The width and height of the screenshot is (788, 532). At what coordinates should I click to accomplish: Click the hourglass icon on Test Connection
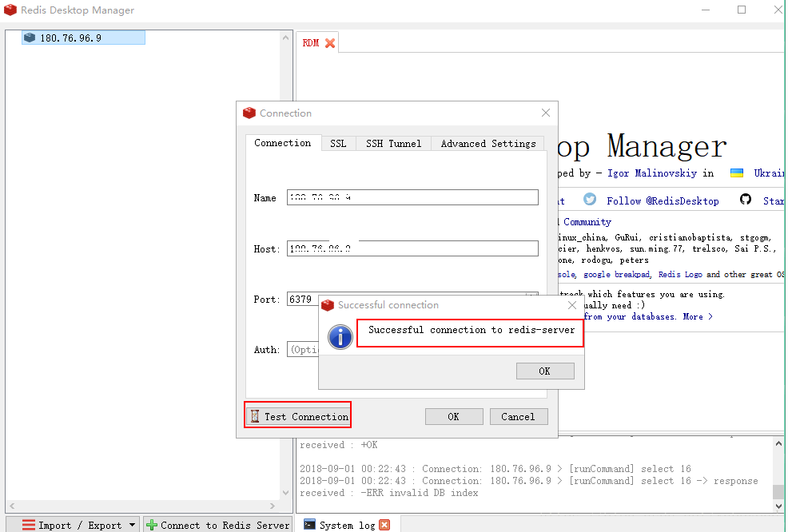coord(255,416)
